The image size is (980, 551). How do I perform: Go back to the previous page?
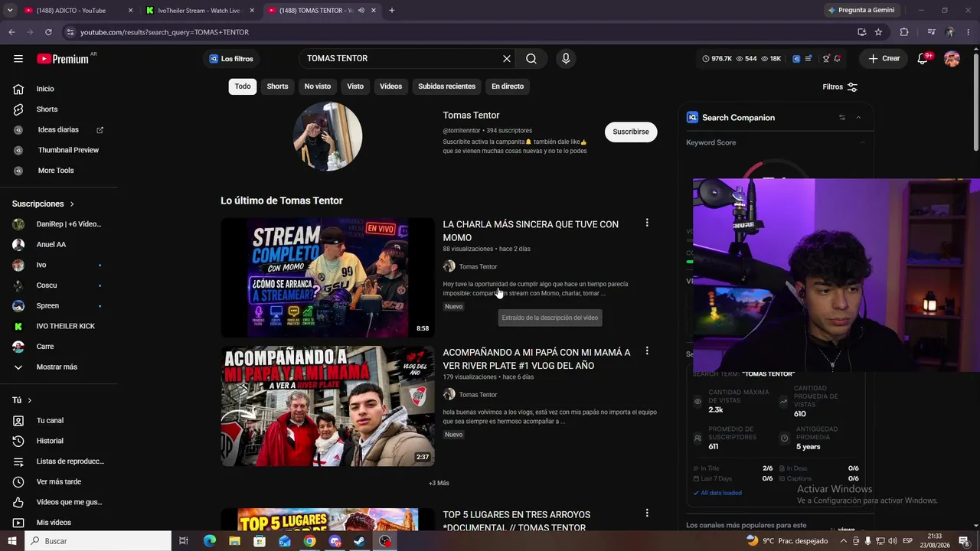pyautogui.click(x=11, y=32)
